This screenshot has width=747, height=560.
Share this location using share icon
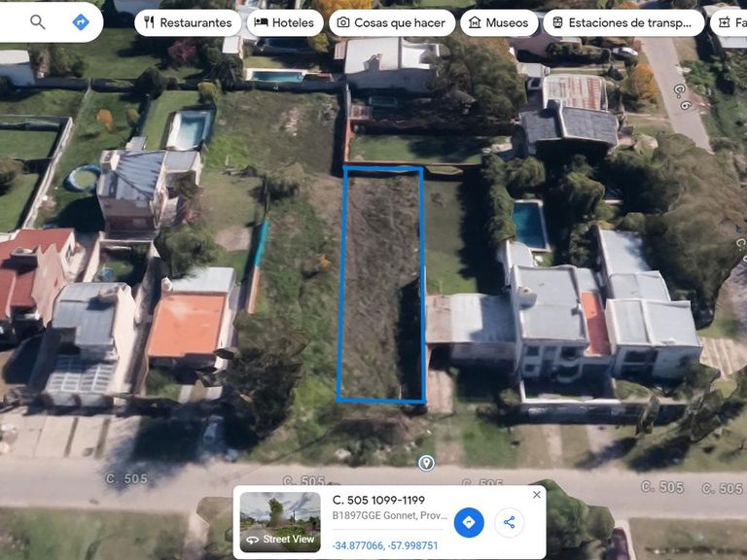point(510,522)
